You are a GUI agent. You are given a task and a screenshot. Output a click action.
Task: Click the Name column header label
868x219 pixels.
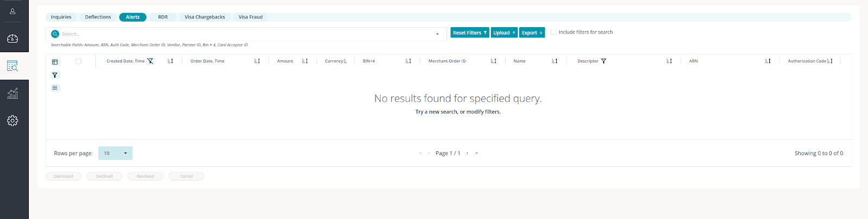[x=519, y=61]
